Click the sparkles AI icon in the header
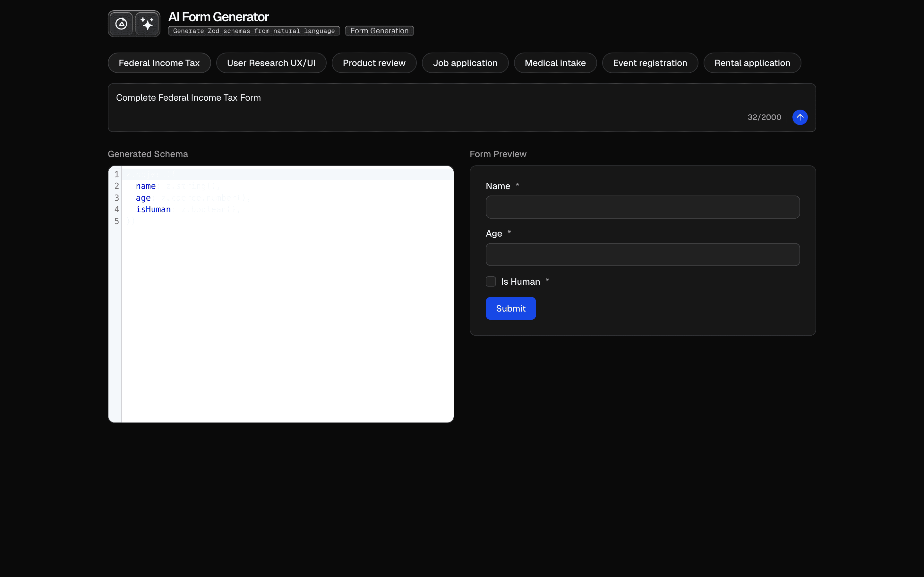This screenshot has width=924, height=577. click(147, 23)
